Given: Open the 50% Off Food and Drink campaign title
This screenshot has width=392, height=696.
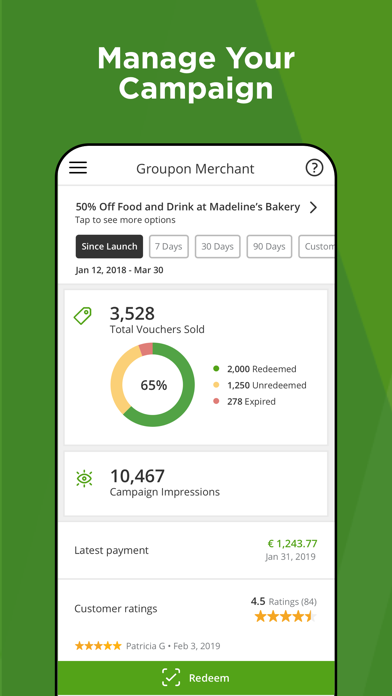Looking at the screenshot, I should coord(188,207).
